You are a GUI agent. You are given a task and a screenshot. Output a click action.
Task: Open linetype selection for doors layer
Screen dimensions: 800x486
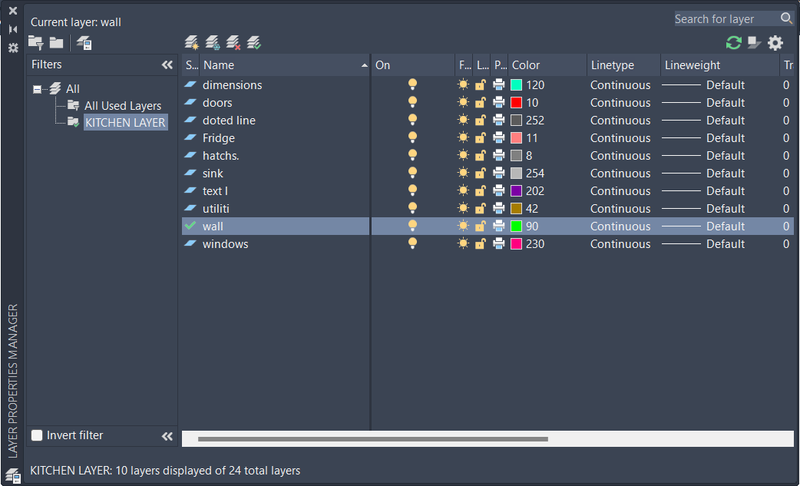point(620,103)
